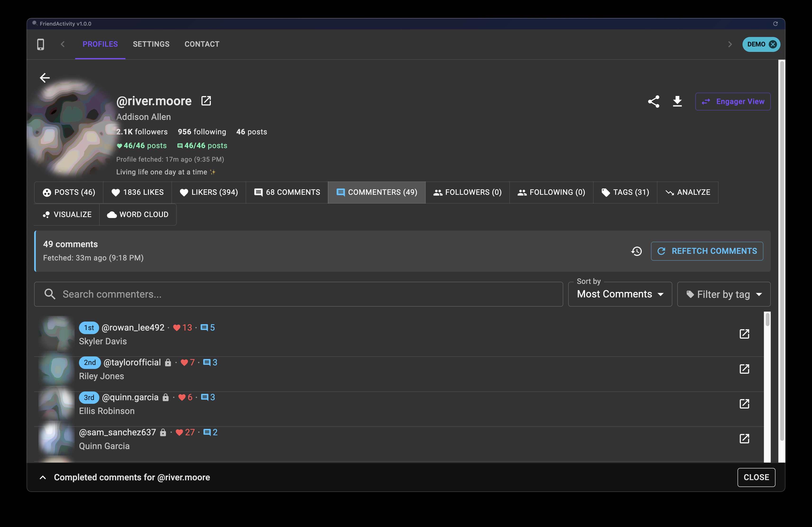812x527 pixels.
Task: Click the back arrow above the profile photo
Action: click(45, 78)
